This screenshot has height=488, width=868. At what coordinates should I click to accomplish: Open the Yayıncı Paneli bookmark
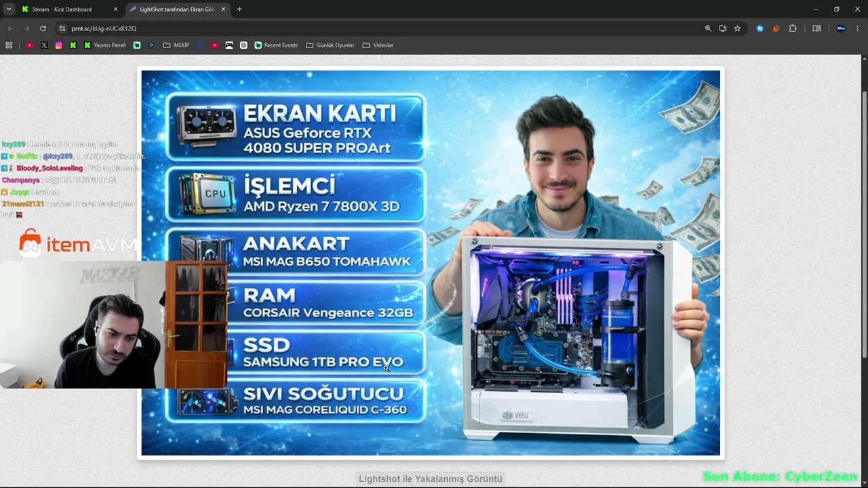click(x=105, y=45)
